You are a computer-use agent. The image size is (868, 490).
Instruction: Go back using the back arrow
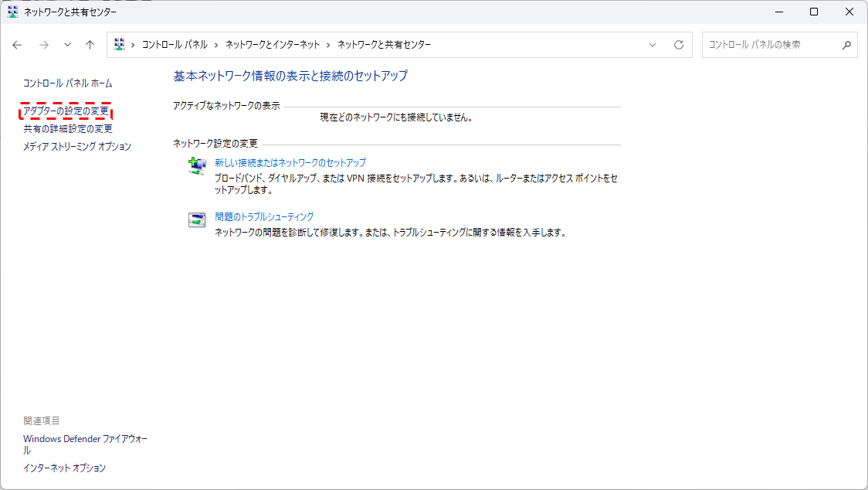17,45
